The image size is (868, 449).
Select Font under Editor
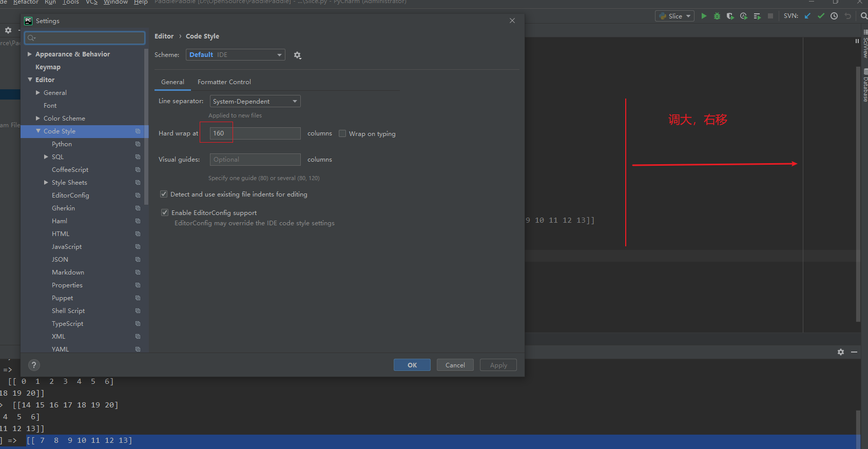50,106
